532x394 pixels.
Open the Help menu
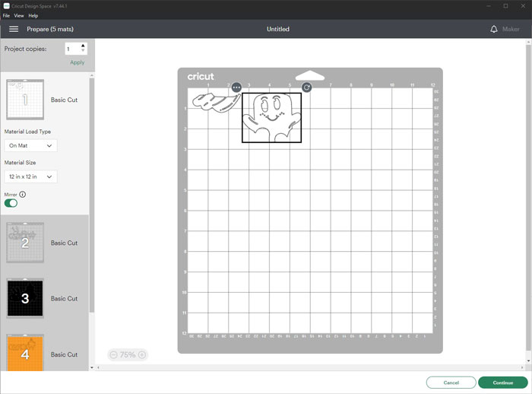click(x=33, y=16)
